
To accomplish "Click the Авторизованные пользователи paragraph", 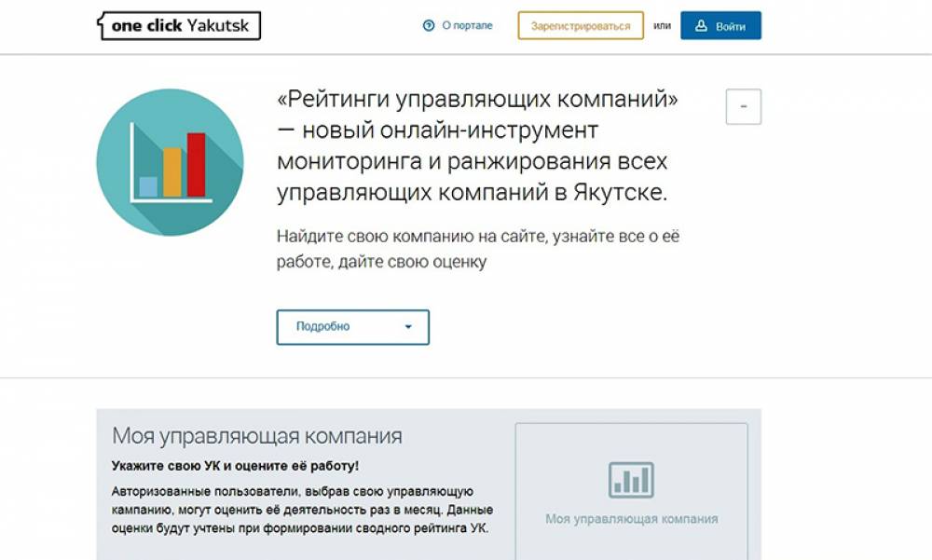I will (x=301, y=510).
